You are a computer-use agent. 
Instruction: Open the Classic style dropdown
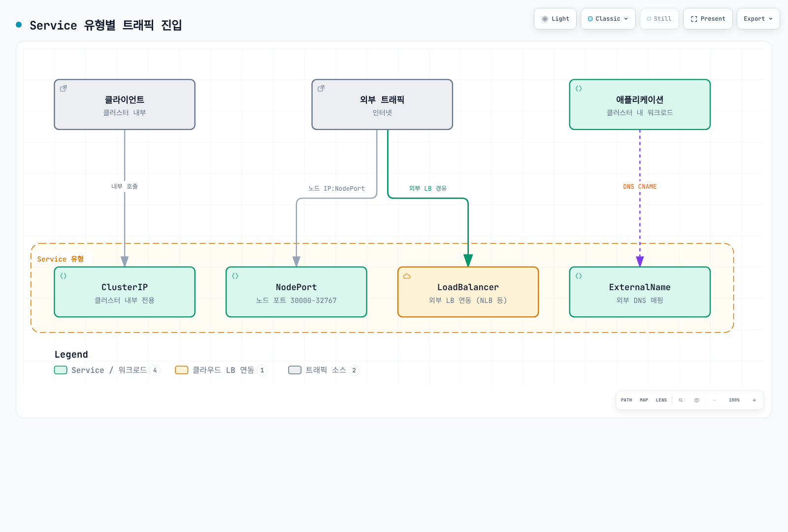608,19
